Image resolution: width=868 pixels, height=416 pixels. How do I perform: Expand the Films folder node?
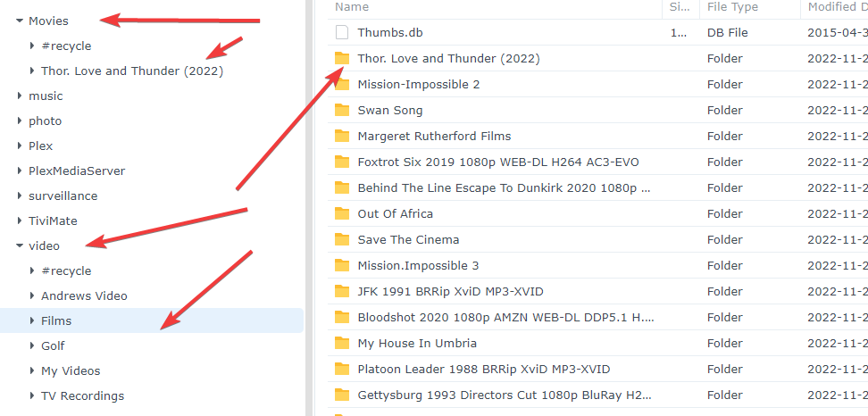point(32,320)
